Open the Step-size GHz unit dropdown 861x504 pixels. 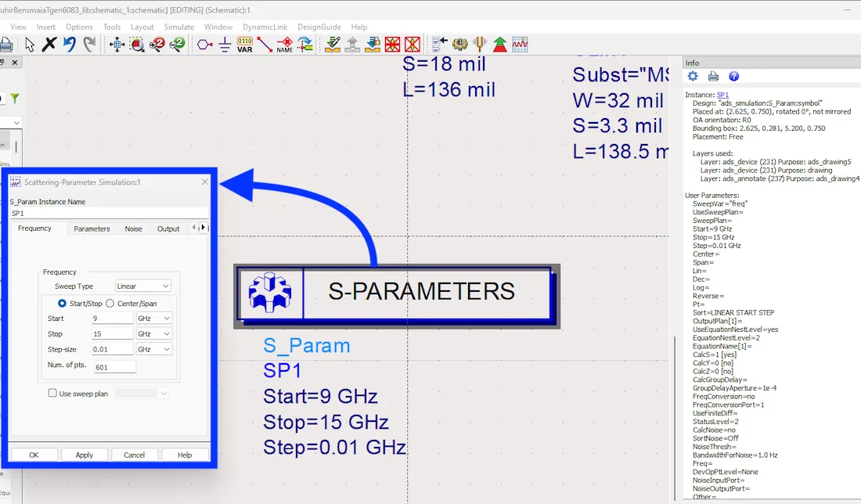154,349
